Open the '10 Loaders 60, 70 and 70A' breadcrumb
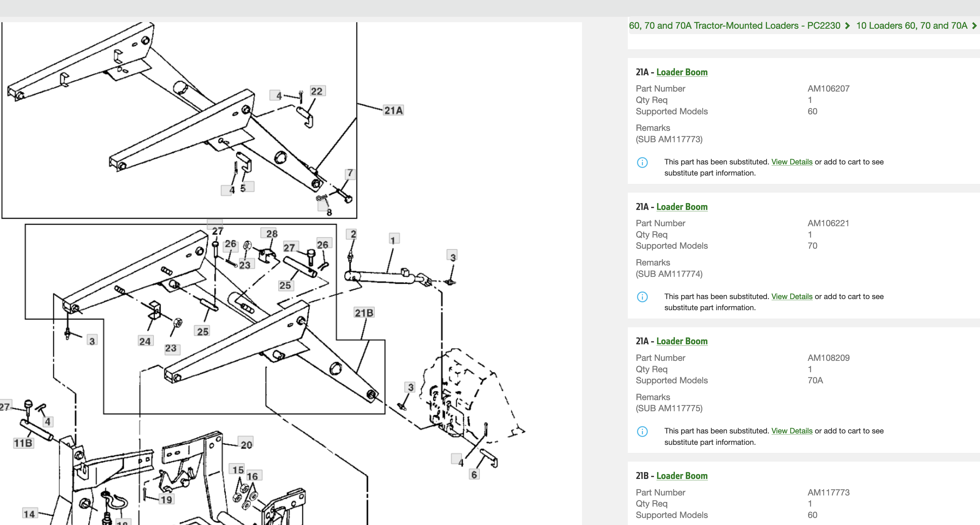The width and height of the screenshot is (980, 525). 912,25
